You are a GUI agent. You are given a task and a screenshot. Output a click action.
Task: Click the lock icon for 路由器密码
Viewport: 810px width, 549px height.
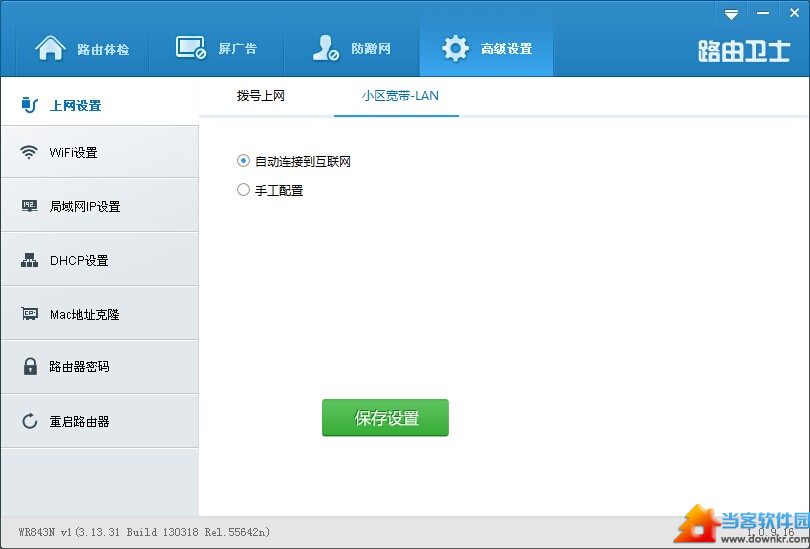(30, 367)
